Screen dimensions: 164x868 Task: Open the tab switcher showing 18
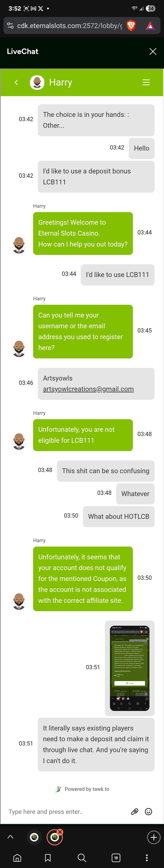[116, 858]
